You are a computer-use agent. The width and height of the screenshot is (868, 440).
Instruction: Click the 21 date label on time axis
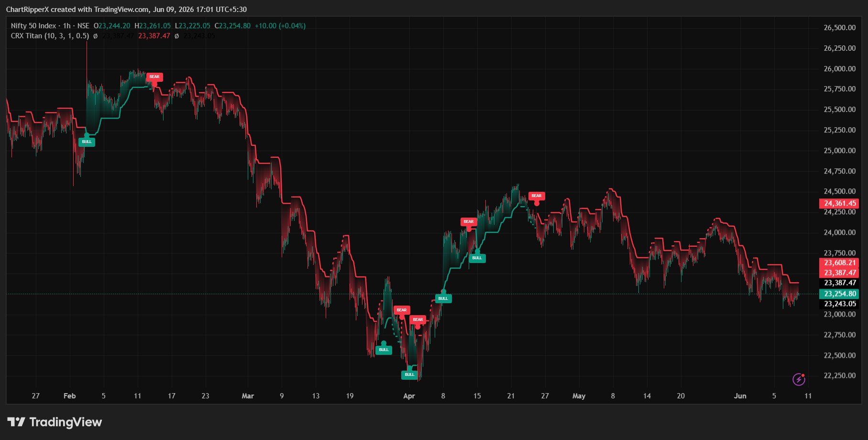(x=511, y=396)
